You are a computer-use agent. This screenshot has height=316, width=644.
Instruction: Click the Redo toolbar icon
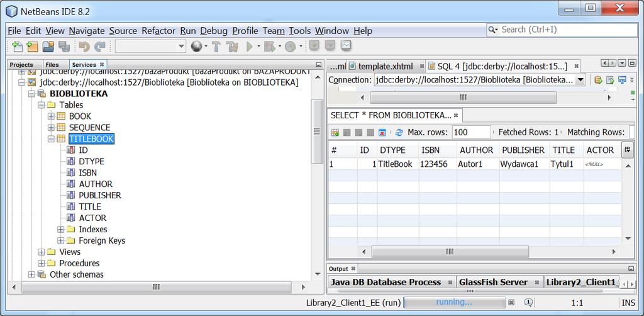click(100, 47)
